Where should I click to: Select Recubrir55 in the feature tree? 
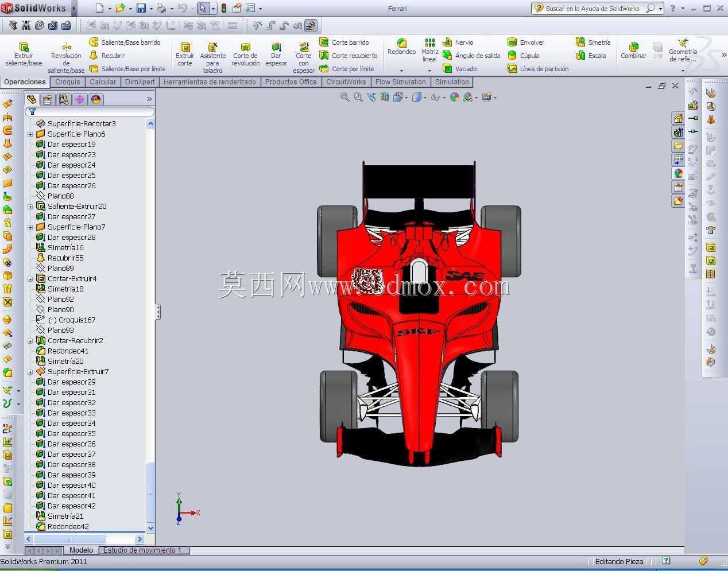click(x=65, y=258)
